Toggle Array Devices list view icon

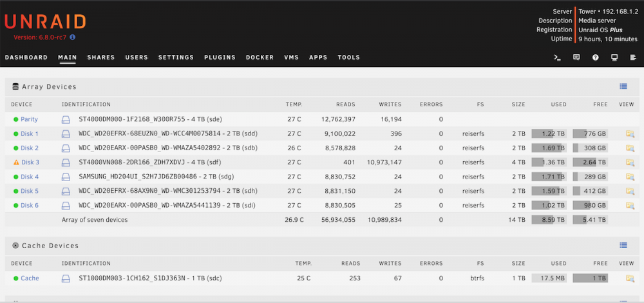click(623, 86)
